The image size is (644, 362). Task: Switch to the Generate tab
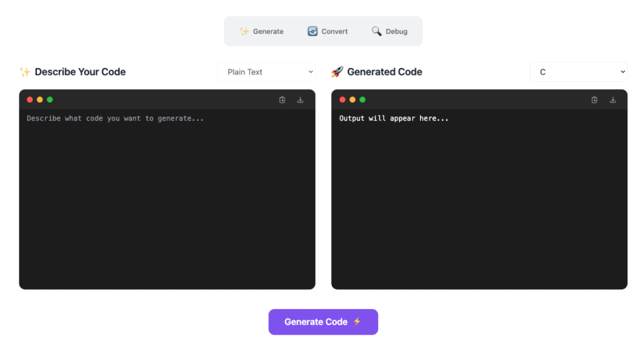point(262,31)
